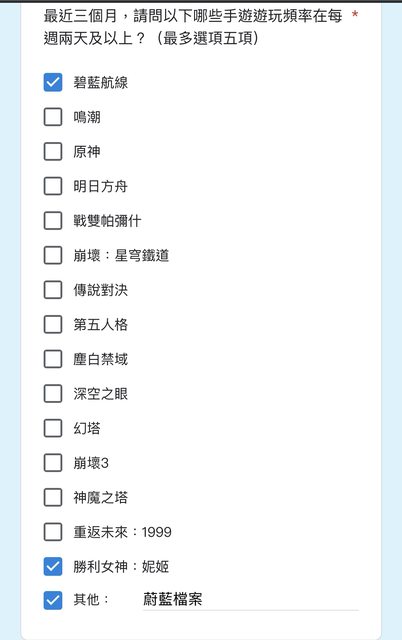Enable the 戰雙帕彌什 checkbox
The height and width of the screenshot is (640, 402).
pyautogui.click(x=53, y=221)
